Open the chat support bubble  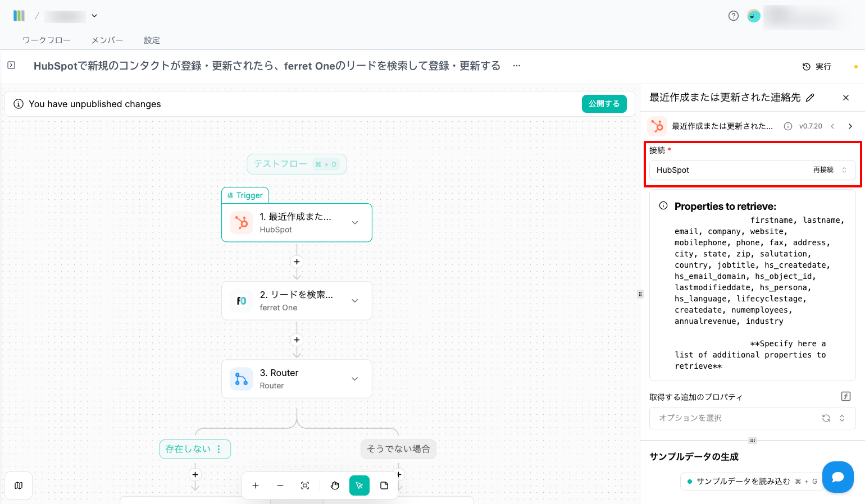point(837,476)
